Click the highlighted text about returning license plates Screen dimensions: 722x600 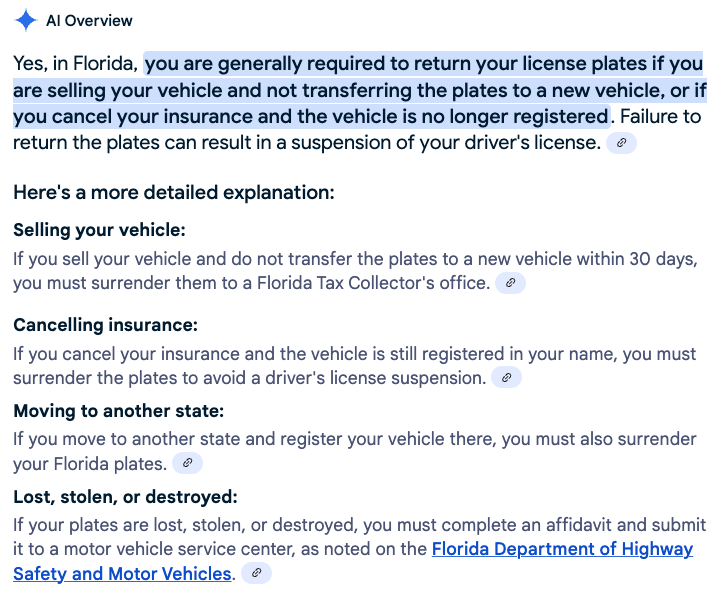coord(360,90)
